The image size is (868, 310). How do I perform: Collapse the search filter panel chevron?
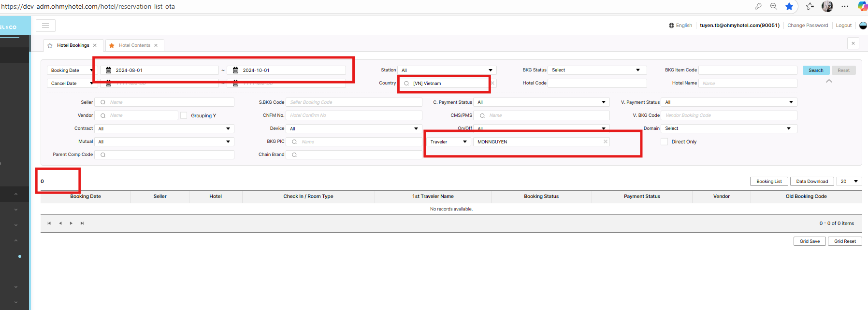tap(829, 81)
